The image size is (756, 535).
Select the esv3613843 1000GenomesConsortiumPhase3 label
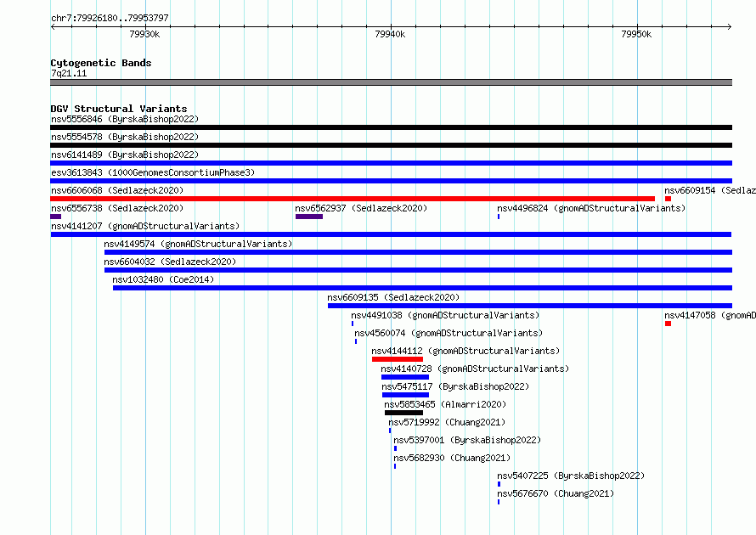tap(153, 172)
